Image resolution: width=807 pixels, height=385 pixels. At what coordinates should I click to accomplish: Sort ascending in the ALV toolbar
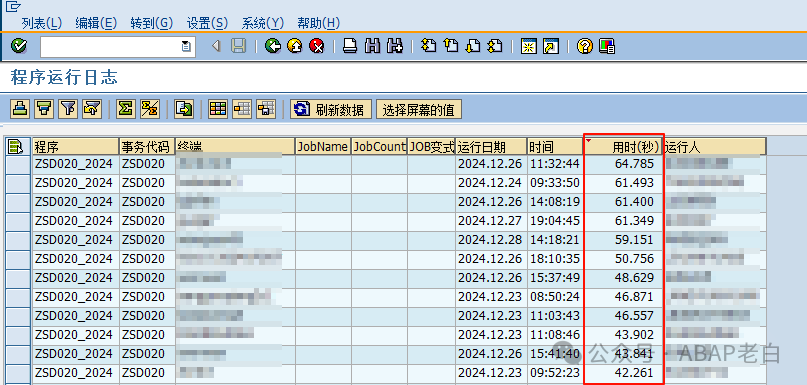coord(20,109)
